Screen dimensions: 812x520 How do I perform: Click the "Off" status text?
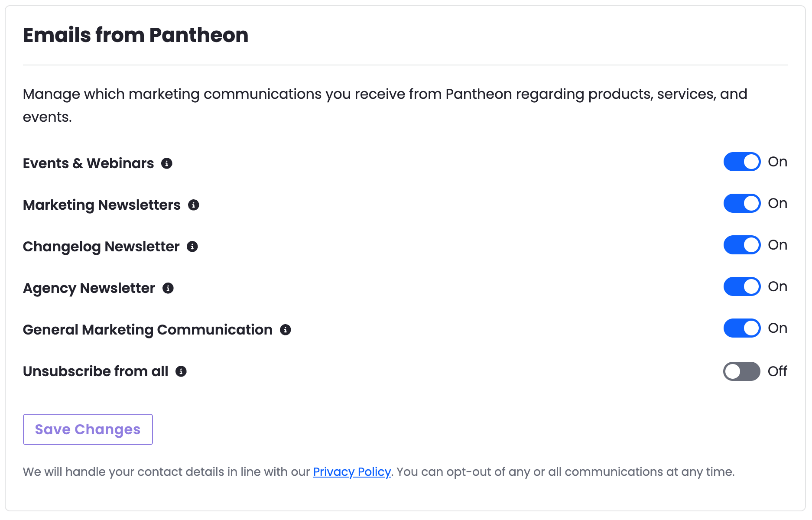click(x=777, y=371)
